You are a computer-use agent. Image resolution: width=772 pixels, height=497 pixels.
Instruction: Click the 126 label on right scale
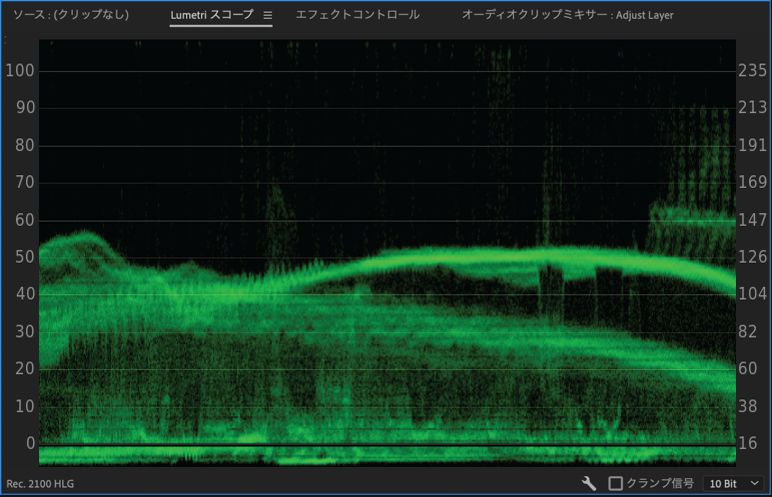(x=752, y=257)
